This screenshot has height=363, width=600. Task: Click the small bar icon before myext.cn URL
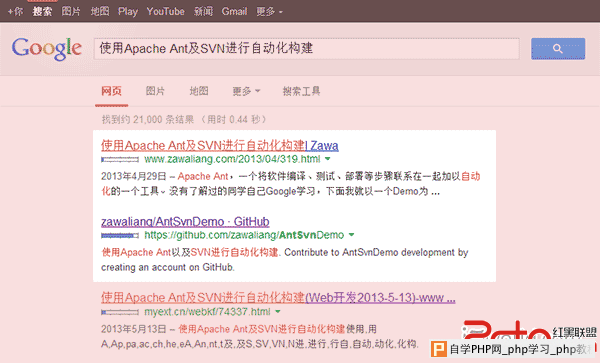point(120,312)
